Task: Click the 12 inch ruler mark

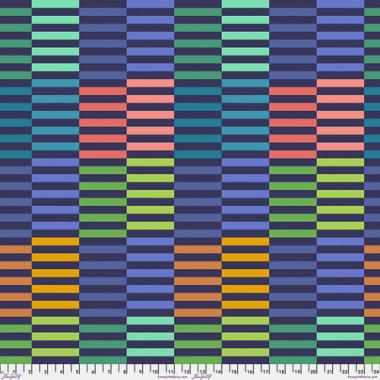Action: click(187, 372)
